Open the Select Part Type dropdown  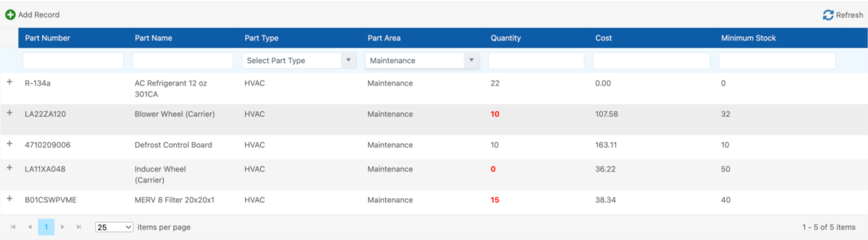(x=299, y=60)
